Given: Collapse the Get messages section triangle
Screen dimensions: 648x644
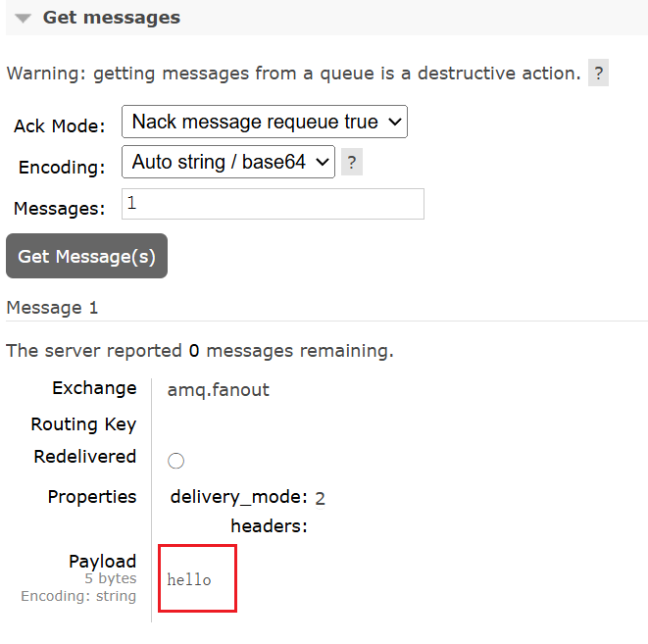Looking at the screenshot, I should point(23,19).
